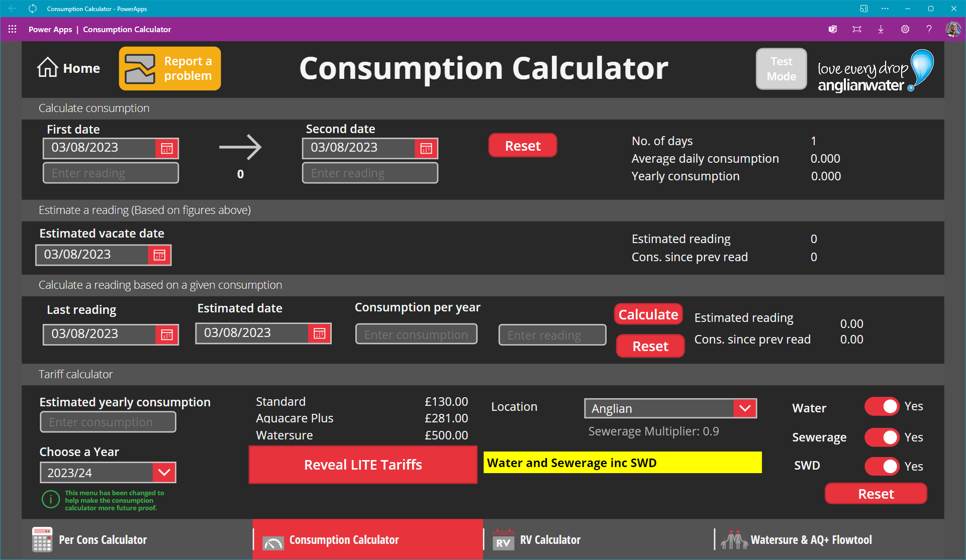The height and width of the screenshot is (560, 966).
Task: Click the green info icon
Action: 51,499
